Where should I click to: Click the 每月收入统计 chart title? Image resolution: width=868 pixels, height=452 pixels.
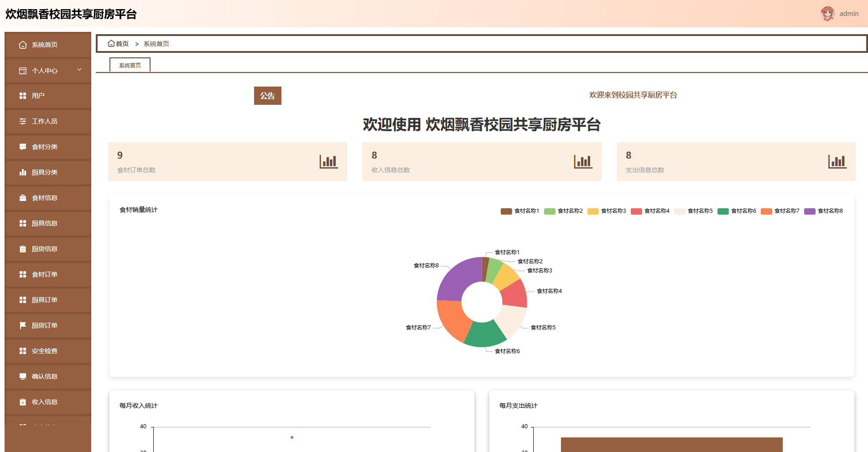point(139,406)
